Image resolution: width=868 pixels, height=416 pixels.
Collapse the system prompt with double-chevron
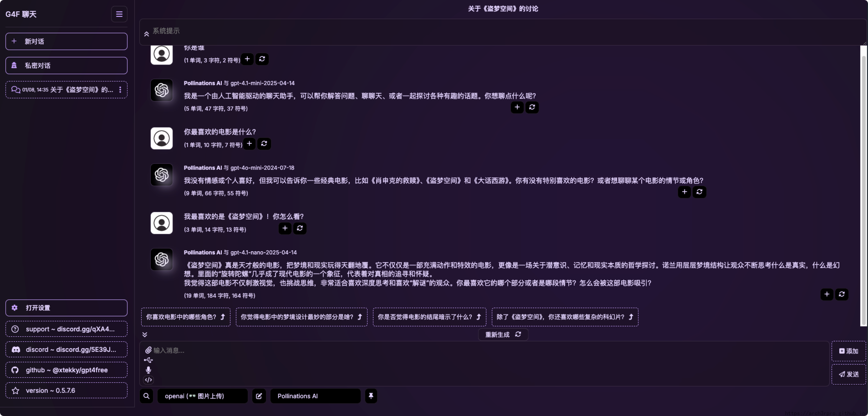click(x=146, y=34)
